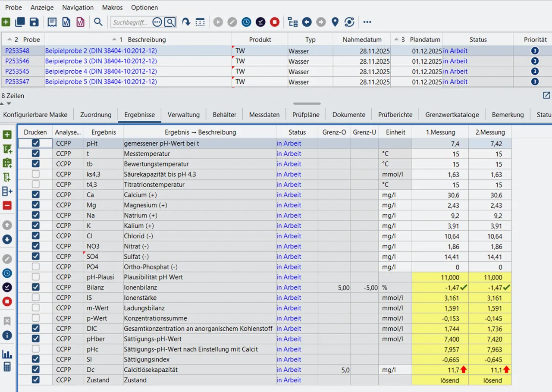Open Beipielprobe 4 description link
Image resolution: width=552 pixels, height=392 pixels.
pos(101,71)
